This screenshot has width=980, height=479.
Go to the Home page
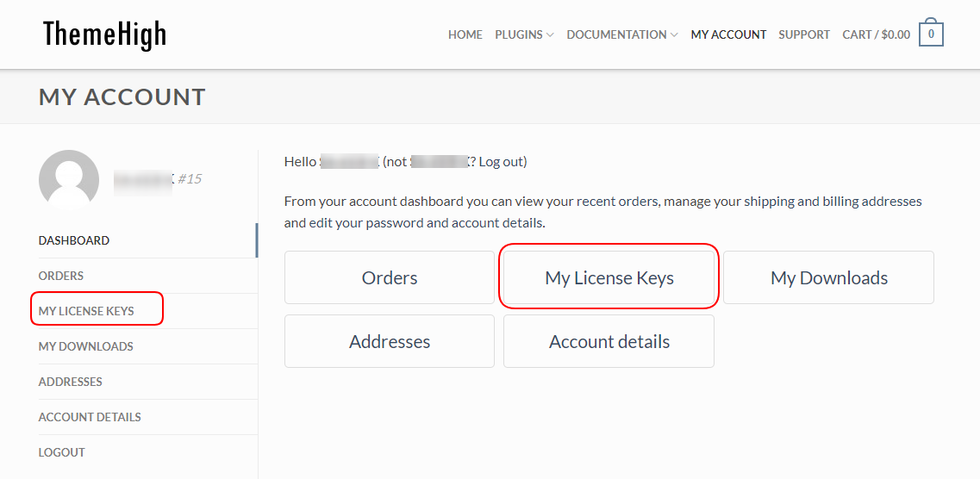[x=465, y=35]
